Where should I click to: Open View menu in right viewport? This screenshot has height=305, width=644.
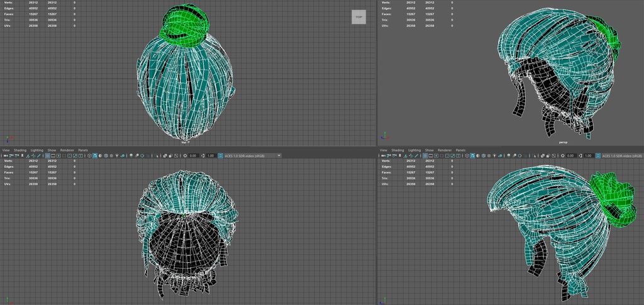coord(384,150)
